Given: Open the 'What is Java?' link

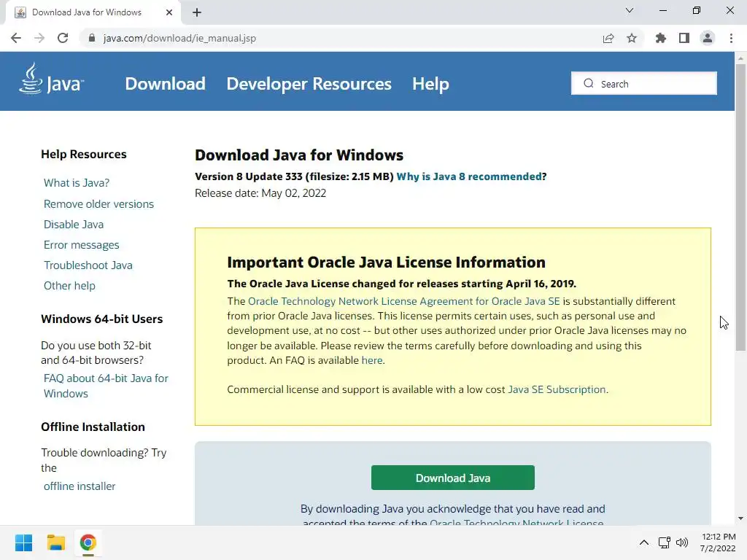Looking at the screenshot, I should [x=76, y=183].
